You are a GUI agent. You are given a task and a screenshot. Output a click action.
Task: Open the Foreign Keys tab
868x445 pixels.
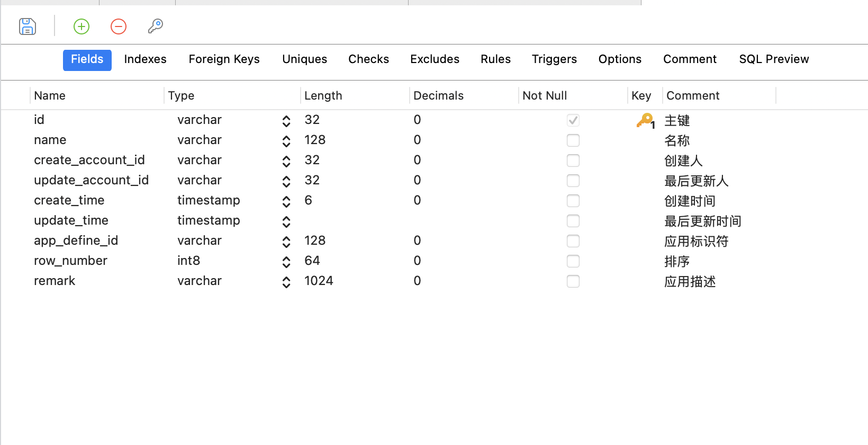pyautogui.click(x=224, y=59)
